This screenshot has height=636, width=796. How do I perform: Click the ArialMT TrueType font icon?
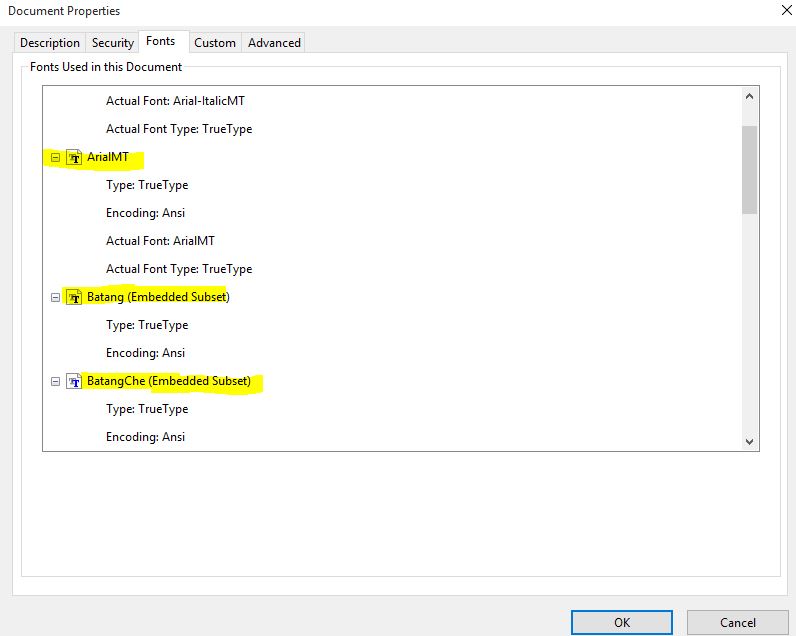[x=74, y=157]
